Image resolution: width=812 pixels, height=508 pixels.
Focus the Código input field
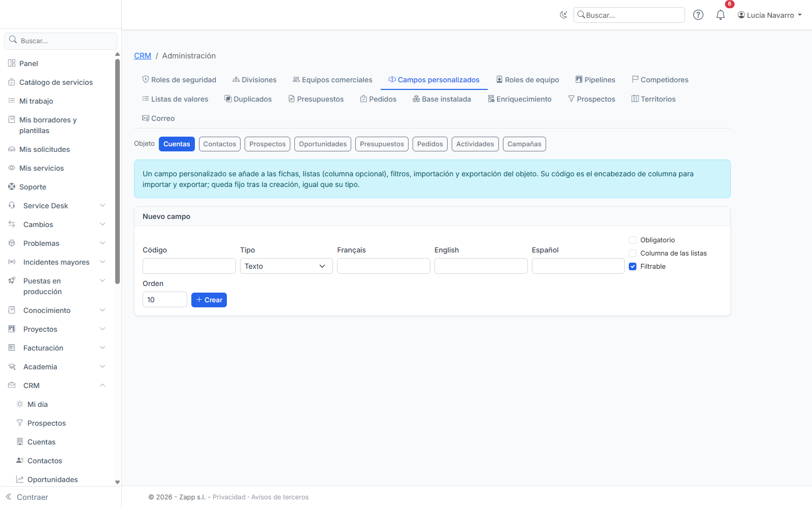pos(189,266)
